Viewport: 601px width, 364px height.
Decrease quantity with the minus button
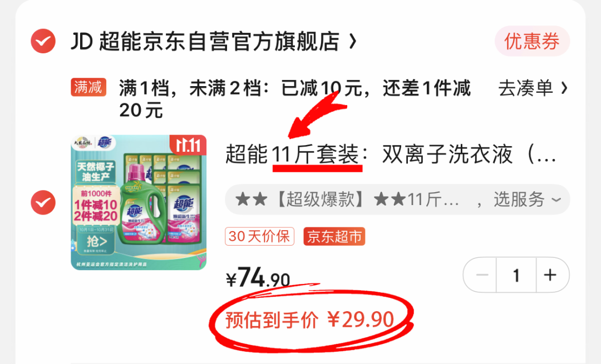tap(481, 275)
